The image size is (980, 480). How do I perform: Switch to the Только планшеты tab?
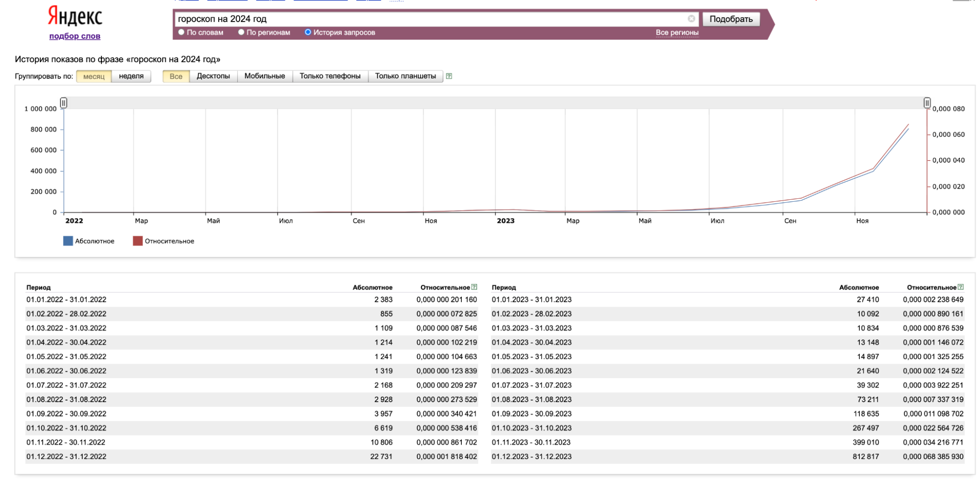[x=405, y=76]
